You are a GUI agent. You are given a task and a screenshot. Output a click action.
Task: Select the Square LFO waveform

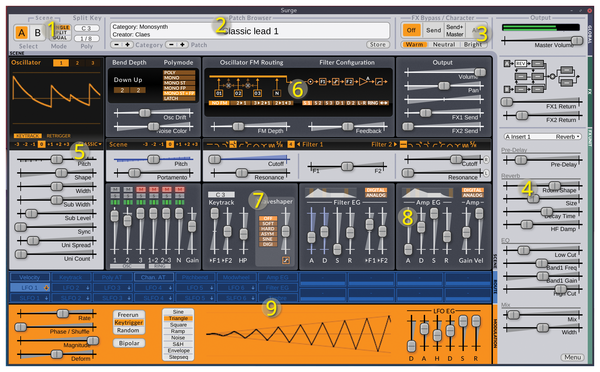tap(178, 325)
